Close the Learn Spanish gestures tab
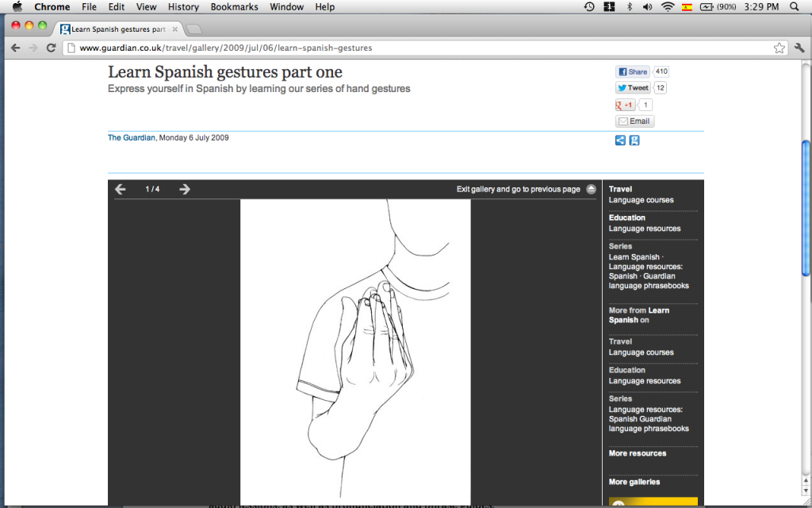 click(x=175, y=29)
